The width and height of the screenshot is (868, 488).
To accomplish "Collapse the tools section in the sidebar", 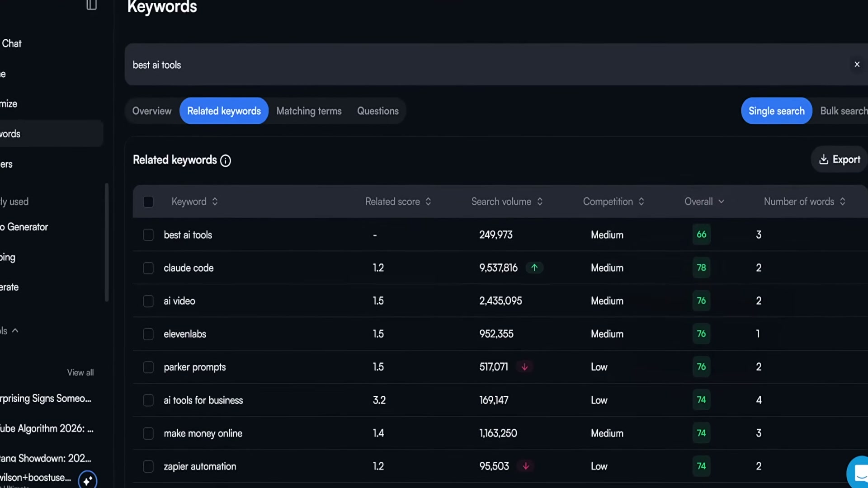I will (x=15, y=330).
